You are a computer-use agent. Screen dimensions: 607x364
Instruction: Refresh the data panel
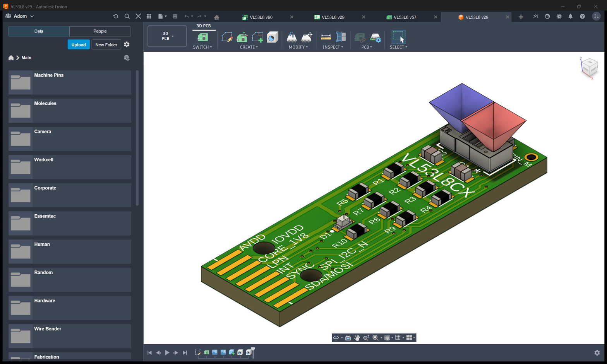coord(115,16)
